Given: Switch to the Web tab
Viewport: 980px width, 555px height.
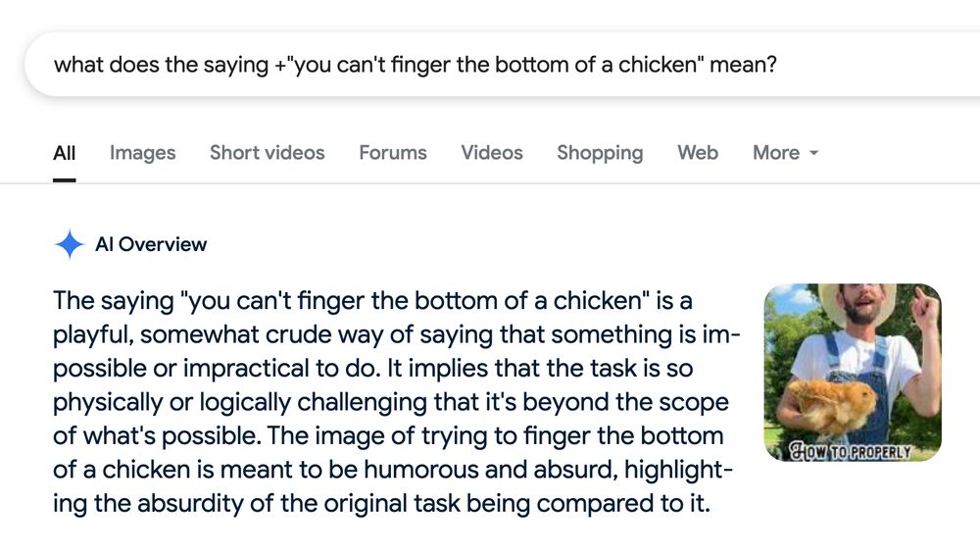Looking at the screenshot, I should [698, 153].
